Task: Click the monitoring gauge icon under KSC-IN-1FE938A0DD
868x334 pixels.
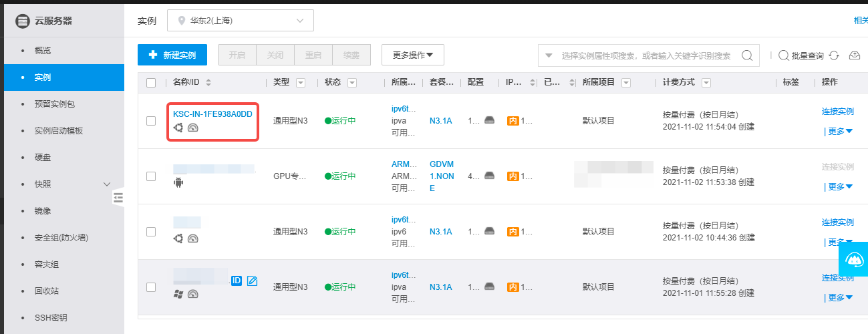Action: [x=193, y=128]
